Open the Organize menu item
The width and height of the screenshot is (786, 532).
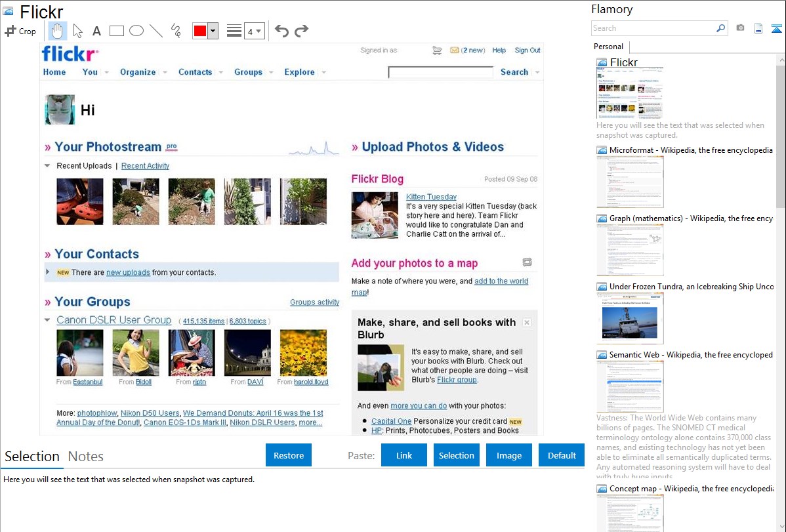coord(138,72)
